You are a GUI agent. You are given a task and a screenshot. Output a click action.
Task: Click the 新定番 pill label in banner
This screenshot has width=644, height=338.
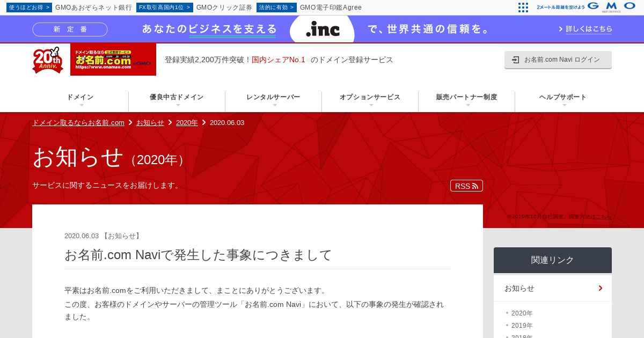(70, 30)
